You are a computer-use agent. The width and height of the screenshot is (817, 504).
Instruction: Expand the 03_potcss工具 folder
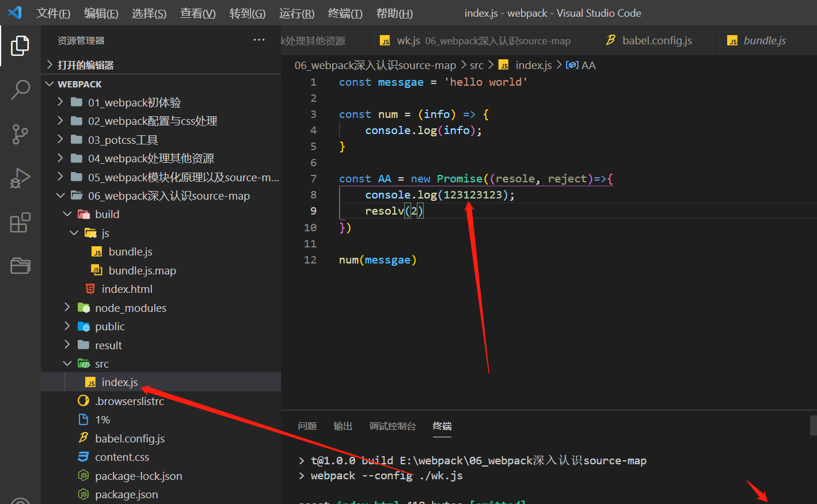(60, 139)
